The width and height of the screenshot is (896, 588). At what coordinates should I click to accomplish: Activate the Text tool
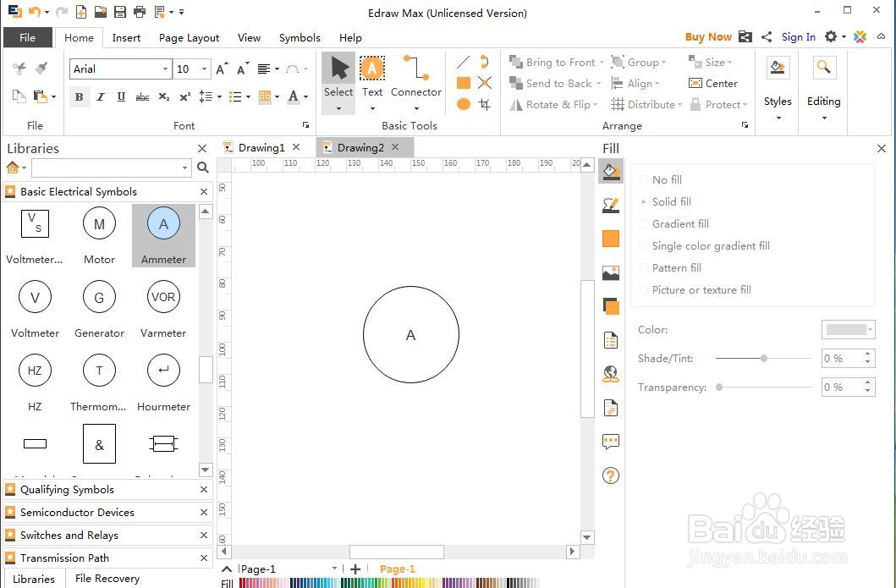coord(372,83)
